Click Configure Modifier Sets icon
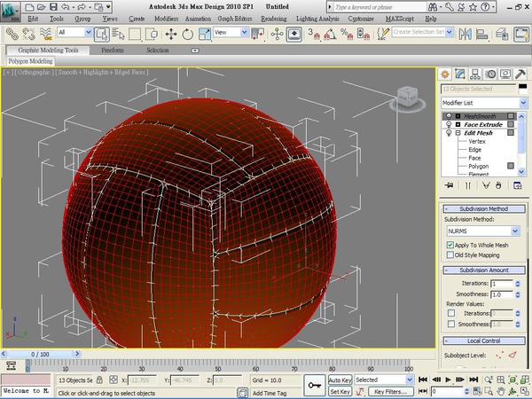 518,185
